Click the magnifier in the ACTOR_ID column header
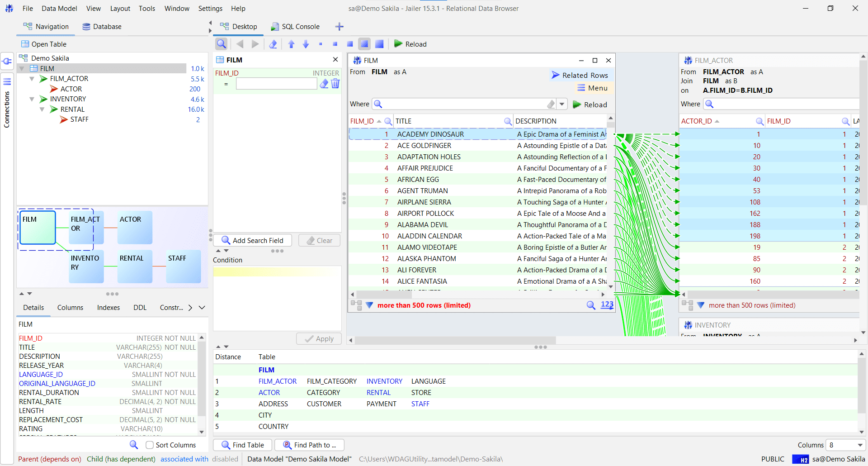868x466 pixels. point(760,121)
